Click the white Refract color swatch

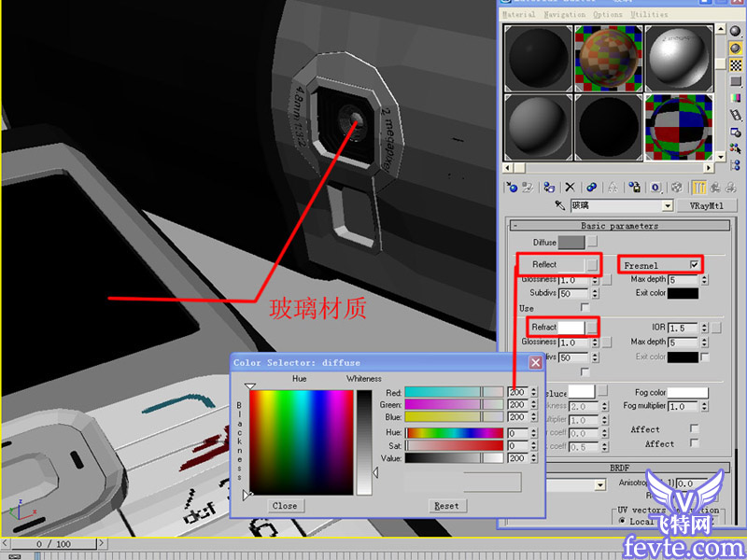click(x=571, y=328)
